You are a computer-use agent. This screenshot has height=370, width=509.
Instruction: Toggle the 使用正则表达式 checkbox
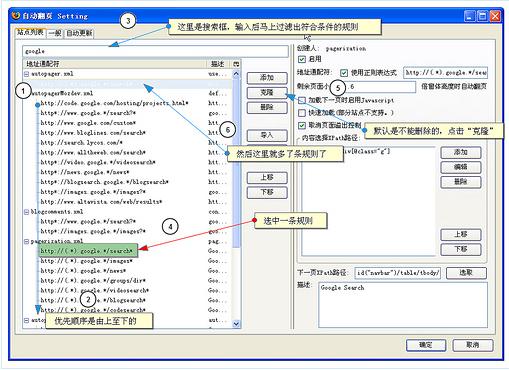click(344, 73)
